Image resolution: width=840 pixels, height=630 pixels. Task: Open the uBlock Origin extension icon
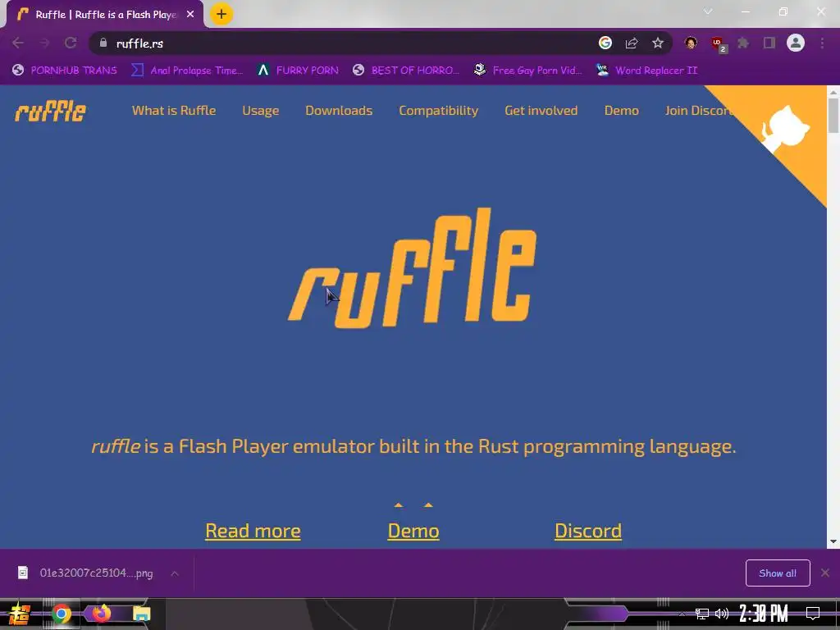[x=717, y=43]
